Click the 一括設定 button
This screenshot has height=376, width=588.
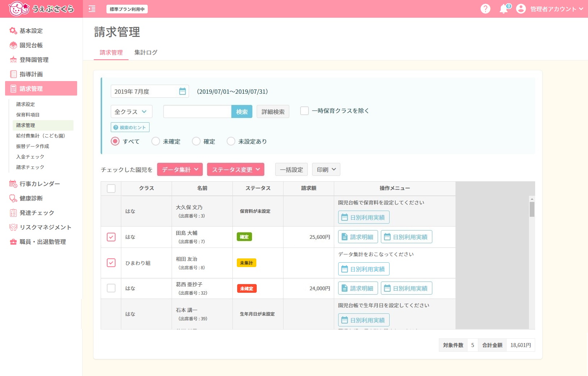[x=291, y=169]
